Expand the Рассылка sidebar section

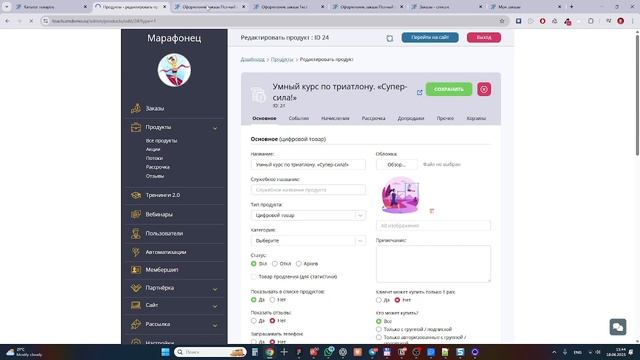click(215, 325)
